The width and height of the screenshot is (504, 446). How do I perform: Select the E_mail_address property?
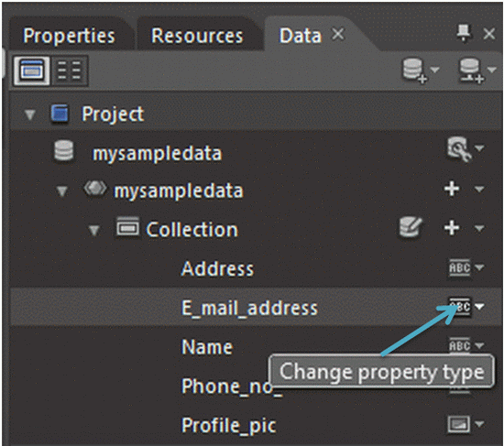[249, 308]
